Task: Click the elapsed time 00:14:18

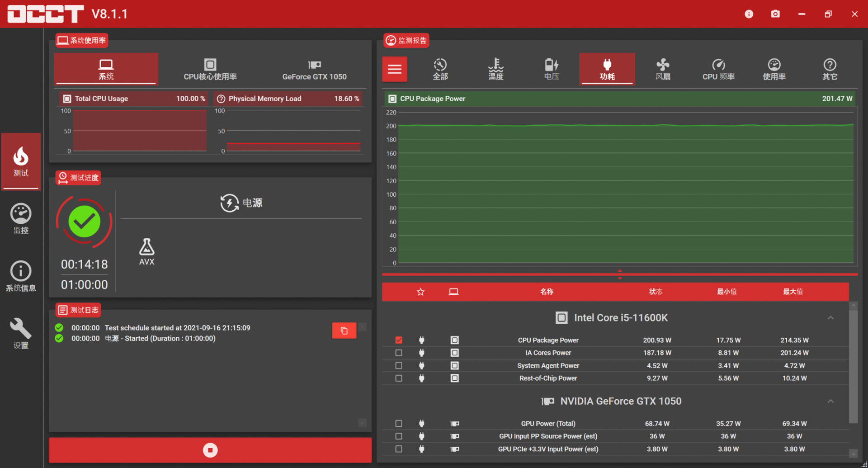Action: [x=85, y=265]
